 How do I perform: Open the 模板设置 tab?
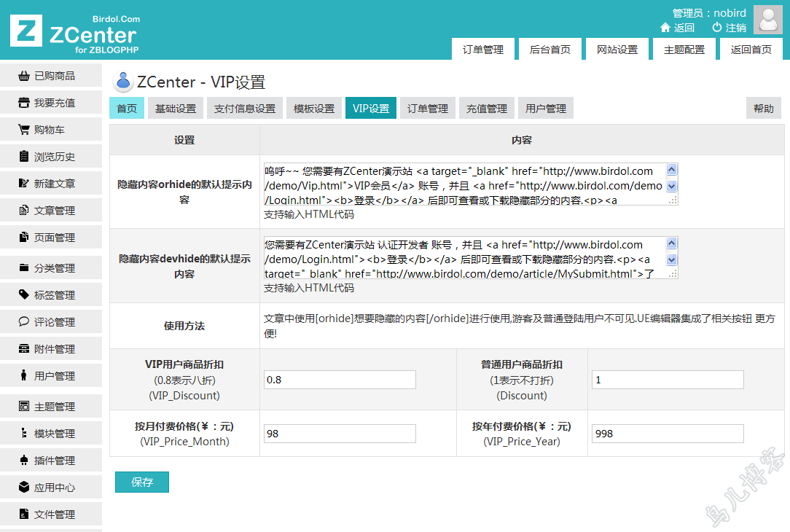314,109
